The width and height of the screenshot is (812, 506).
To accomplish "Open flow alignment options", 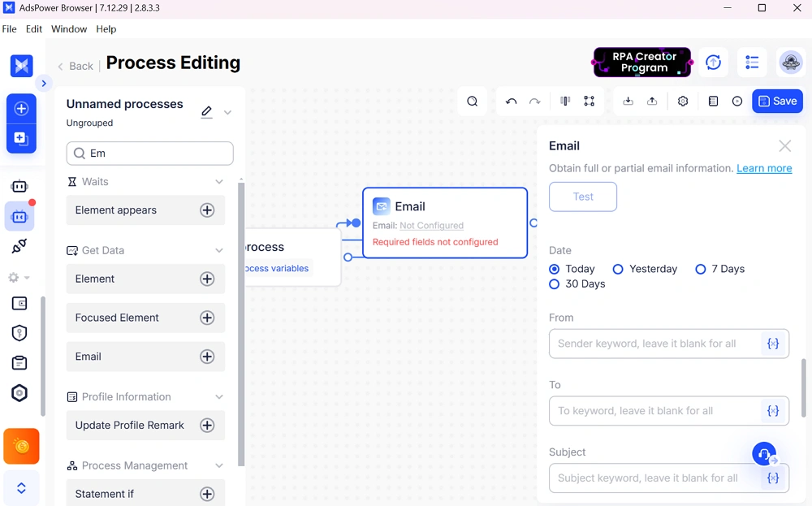I will click(564, 101).
